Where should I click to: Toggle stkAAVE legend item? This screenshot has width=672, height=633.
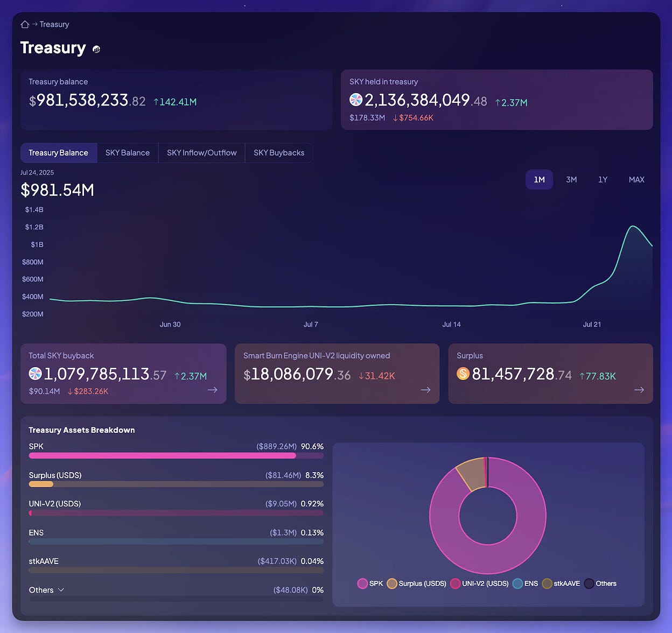point(561,583)
